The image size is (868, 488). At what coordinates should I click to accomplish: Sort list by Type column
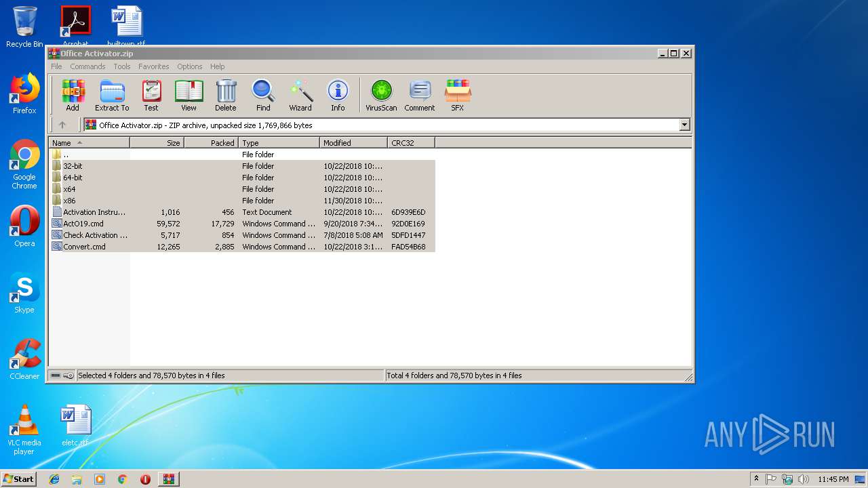279,142
